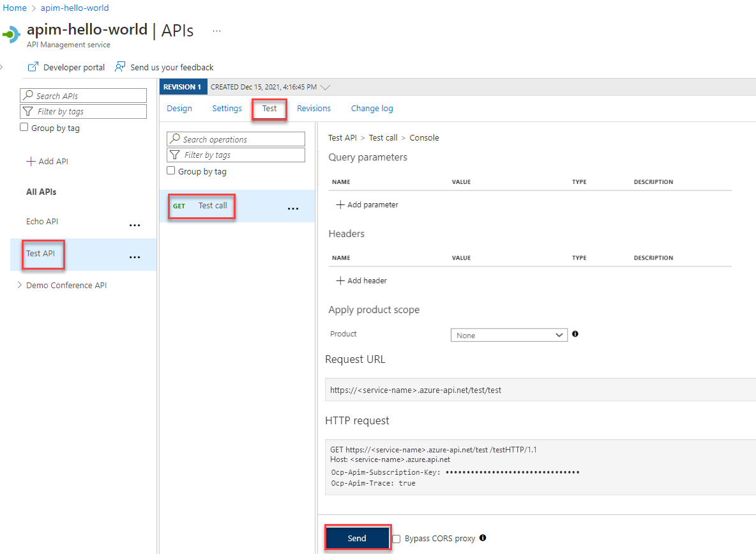The height and width of the screenshot is (554, 756).
Task: Switch to the Settings tab
Action: tap(226, 108)
